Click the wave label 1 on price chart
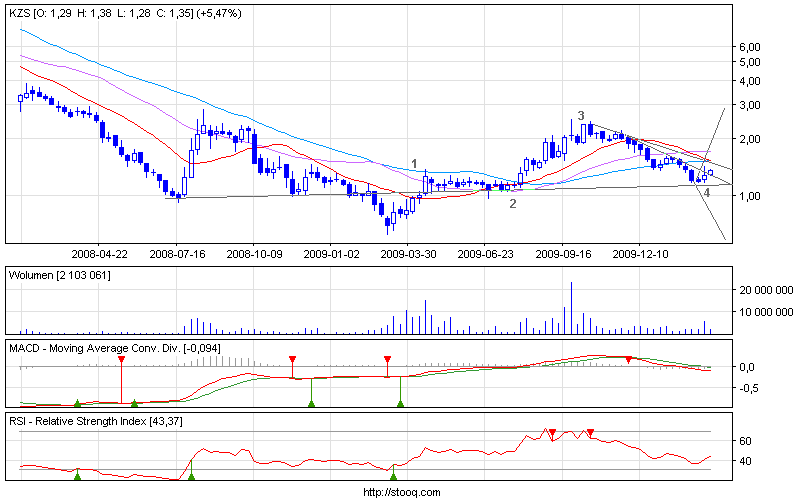 (x=414, y=163)
